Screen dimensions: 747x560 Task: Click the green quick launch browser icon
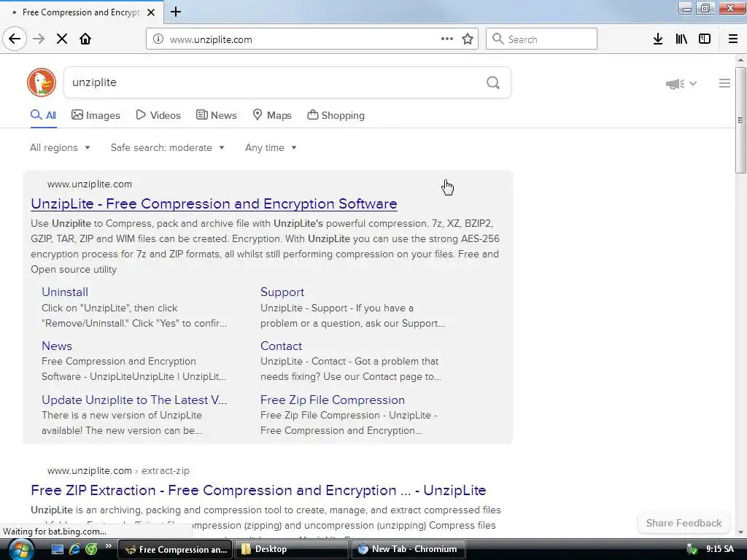pos(91,549)
